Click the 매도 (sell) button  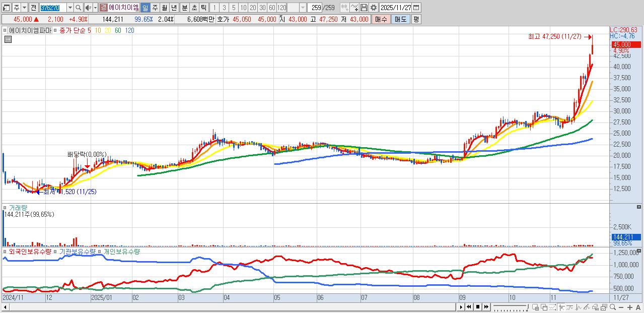click(x=401, y=19)
